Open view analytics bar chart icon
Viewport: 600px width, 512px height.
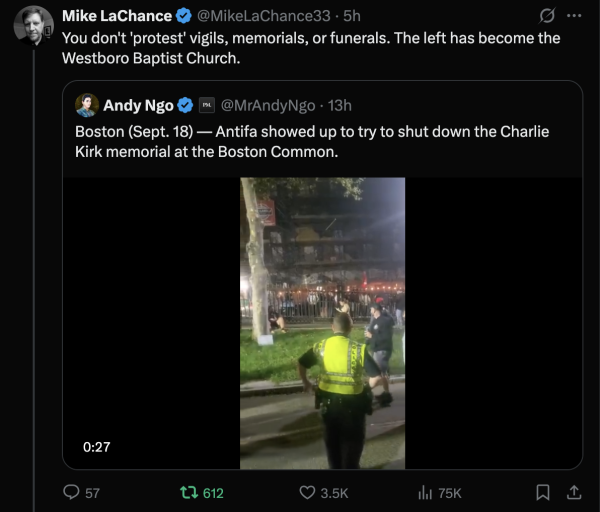(x=424, y=492)
